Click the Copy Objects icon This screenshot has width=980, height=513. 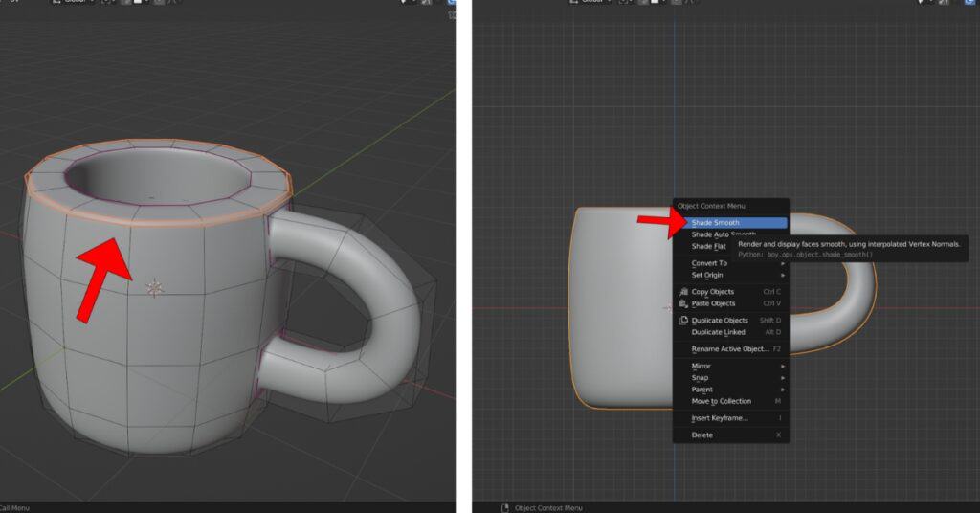[x=683, y=292]
